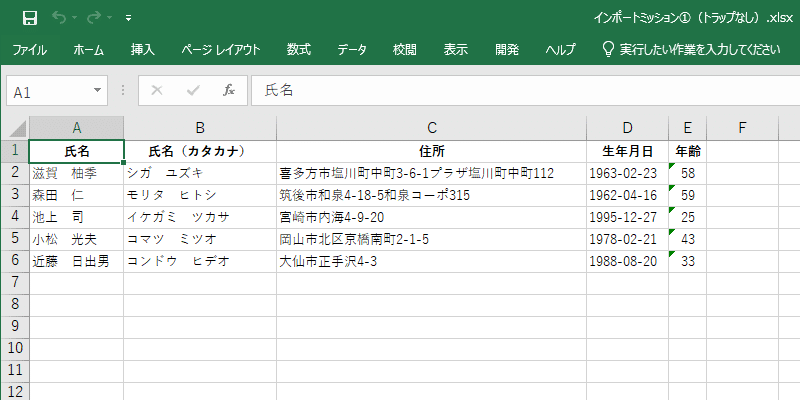Click the 年齢 header cell
Viewport: 800px width, 400px height.
pyautogui.click(x=688, y=151)
